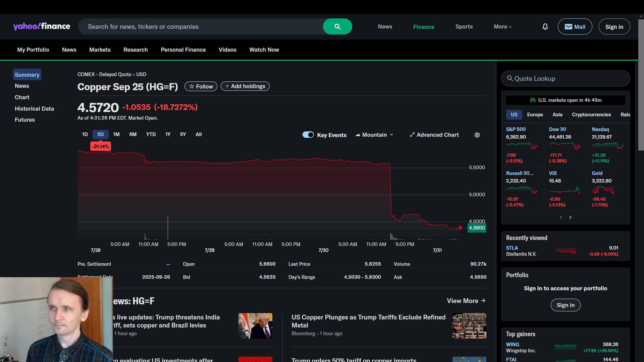Click the Mail envelope button

coord(575,26)
